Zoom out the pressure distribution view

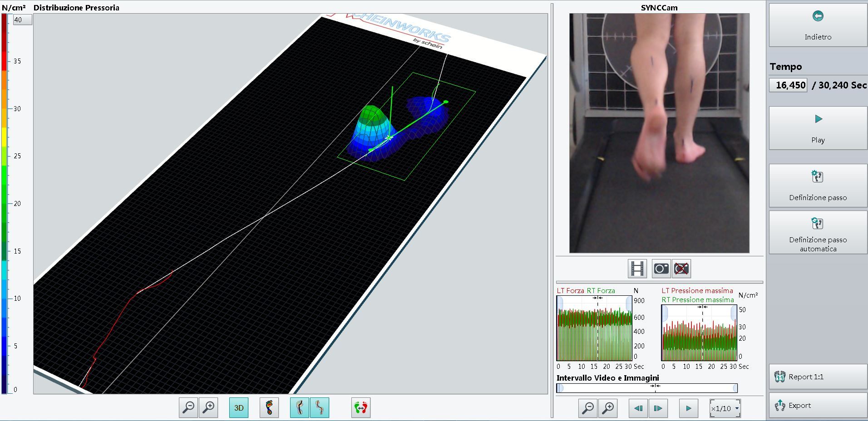coord(188,407)
